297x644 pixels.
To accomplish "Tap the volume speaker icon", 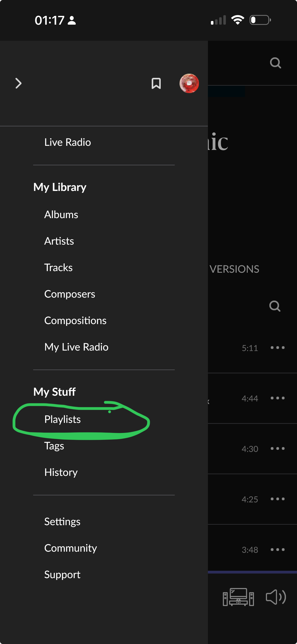I will click(276, 597).
